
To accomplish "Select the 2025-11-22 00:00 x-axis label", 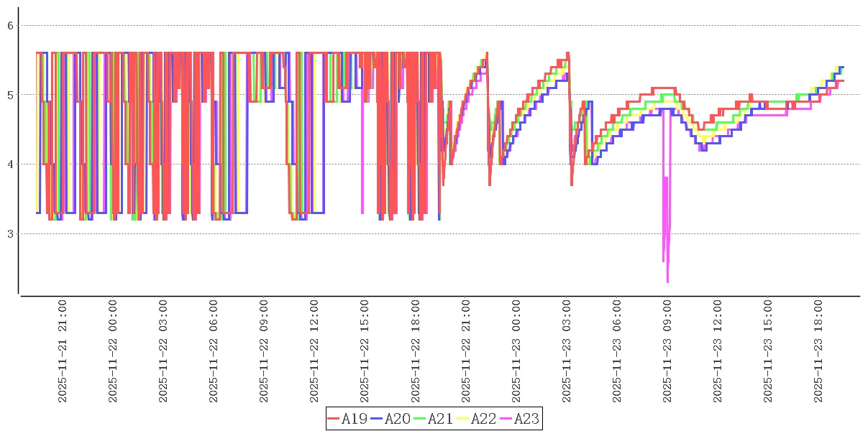I will coord(113,351).
